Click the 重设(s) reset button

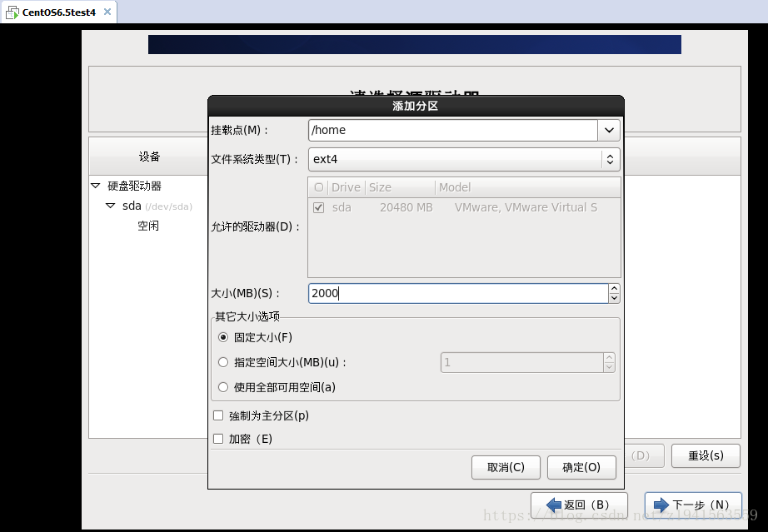(706, 455)
